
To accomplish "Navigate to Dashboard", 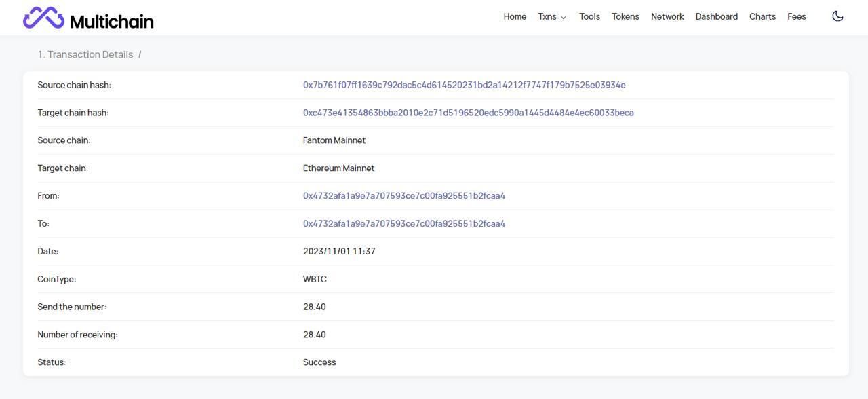I will [x=716, y=16].
